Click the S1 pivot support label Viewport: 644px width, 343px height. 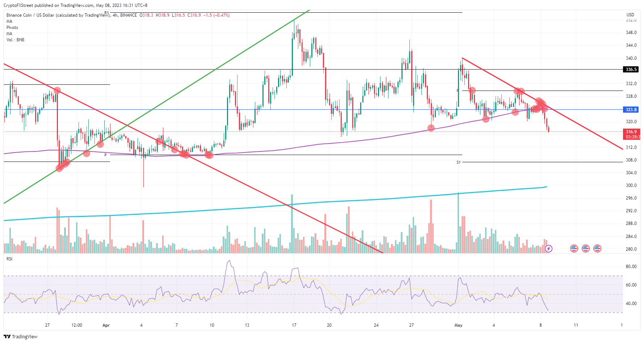pos(458,162)
